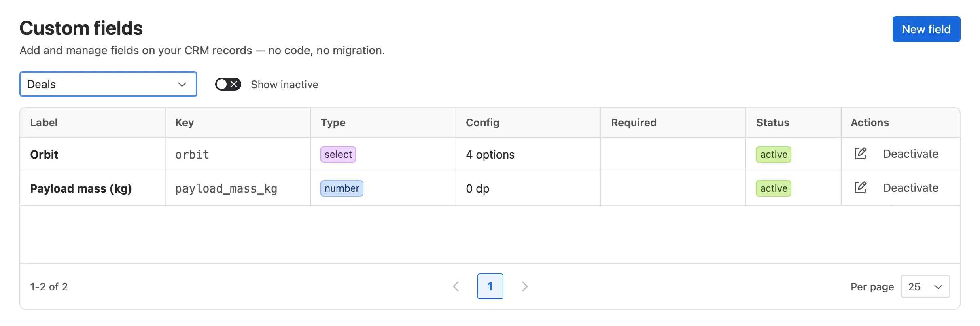Click the 0 dp config cell
This screenshot has width=980, height=326.
[x=528, y=188]
